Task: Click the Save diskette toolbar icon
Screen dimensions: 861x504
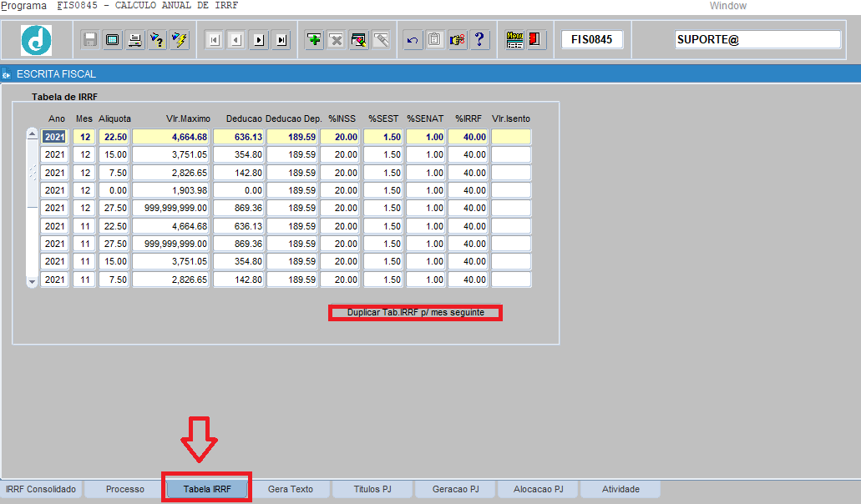Action: tap(90, 40)
